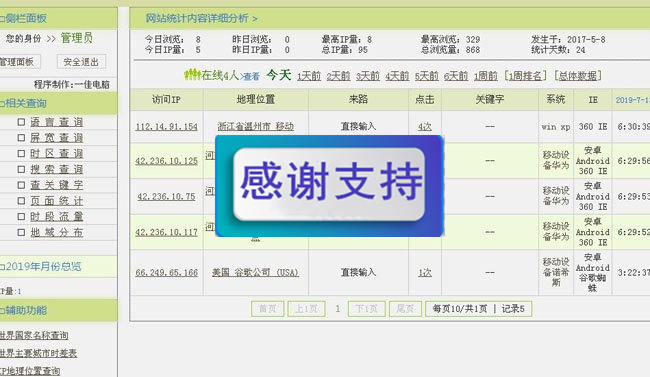650x377 pixels.
Task: Click 查看 next to online count
Action: tap(251, 77)
